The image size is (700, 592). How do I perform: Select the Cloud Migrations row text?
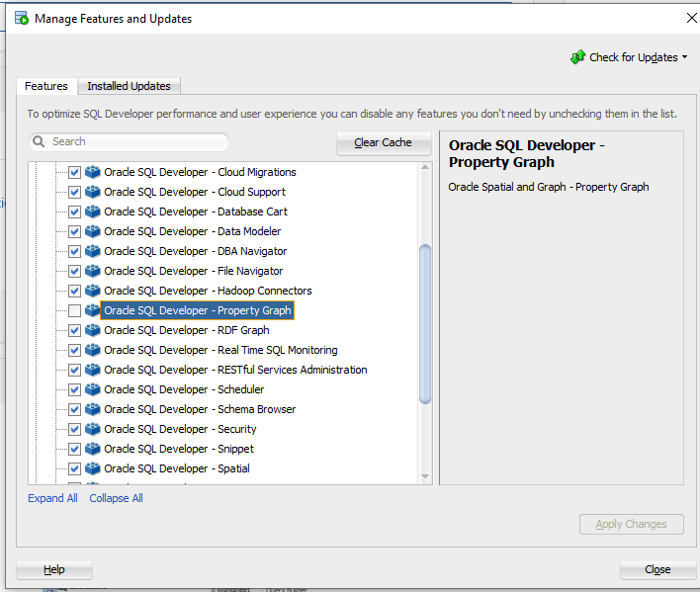[x=200, y=172]
